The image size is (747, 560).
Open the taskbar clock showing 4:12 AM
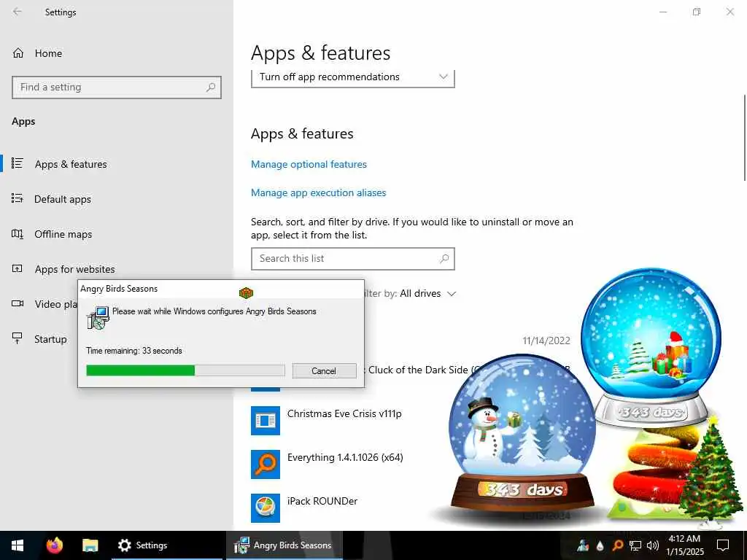tap(684, 545)
